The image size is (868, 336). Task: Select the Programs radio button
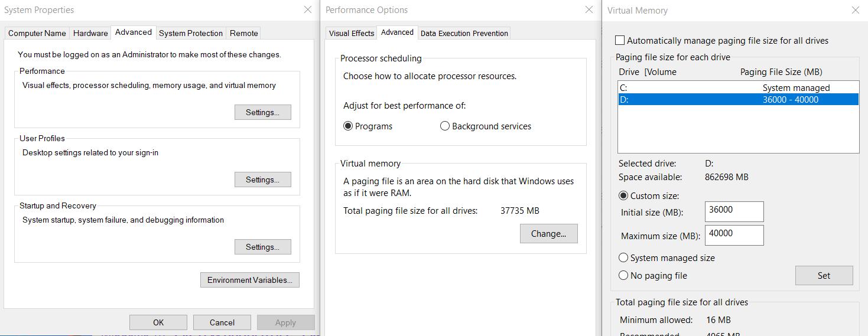click(348, 126)
